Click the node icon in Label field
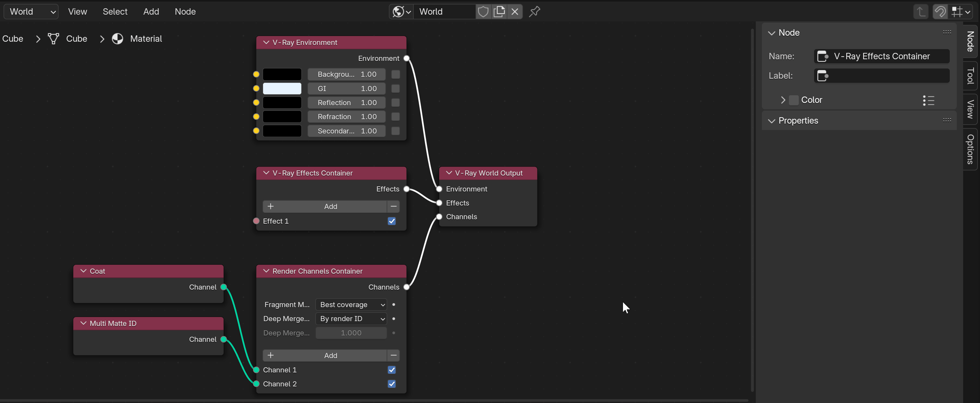 click(823, 76)
